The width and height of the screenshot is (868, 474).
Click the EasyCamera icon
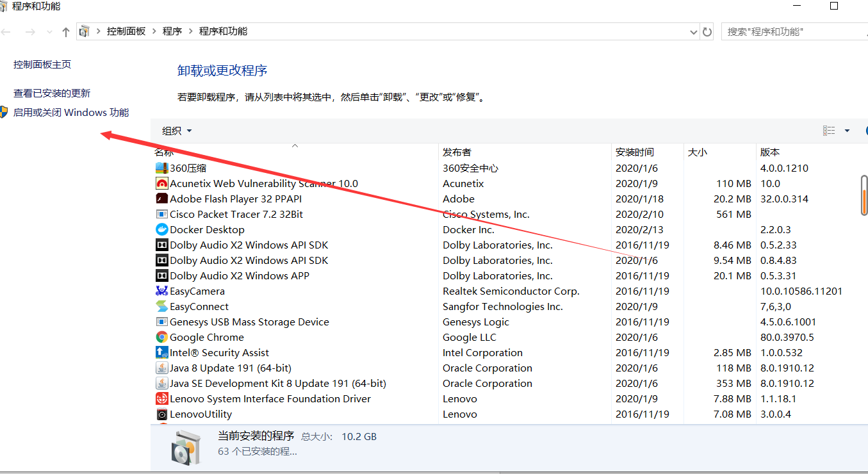click(161, 291)
